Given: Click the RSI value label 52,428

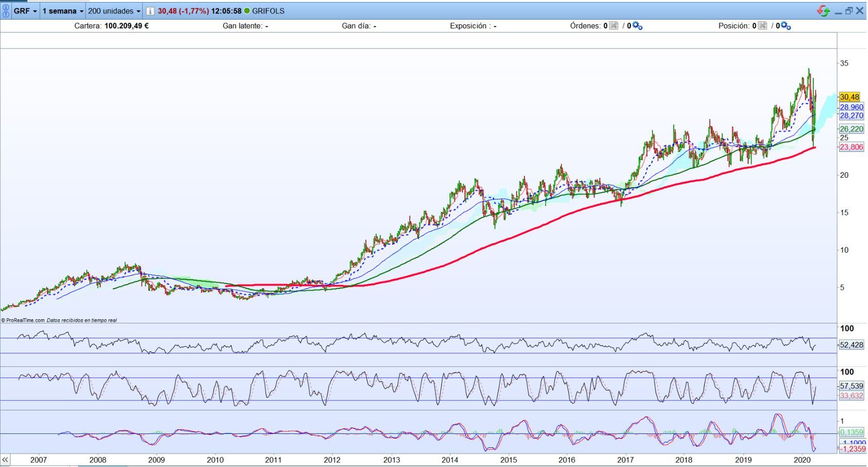Looking at the screenshot, I should coord(851,345).
